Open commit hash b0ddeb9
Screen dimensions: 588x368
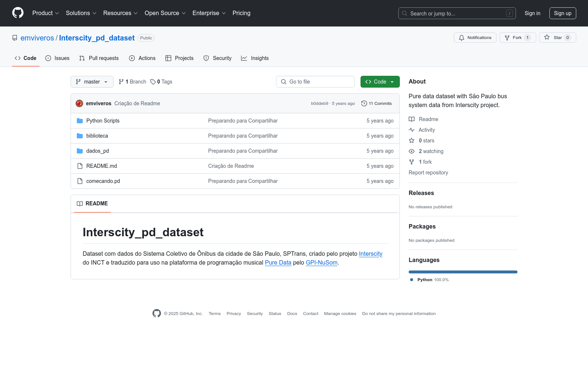point(319,103)
